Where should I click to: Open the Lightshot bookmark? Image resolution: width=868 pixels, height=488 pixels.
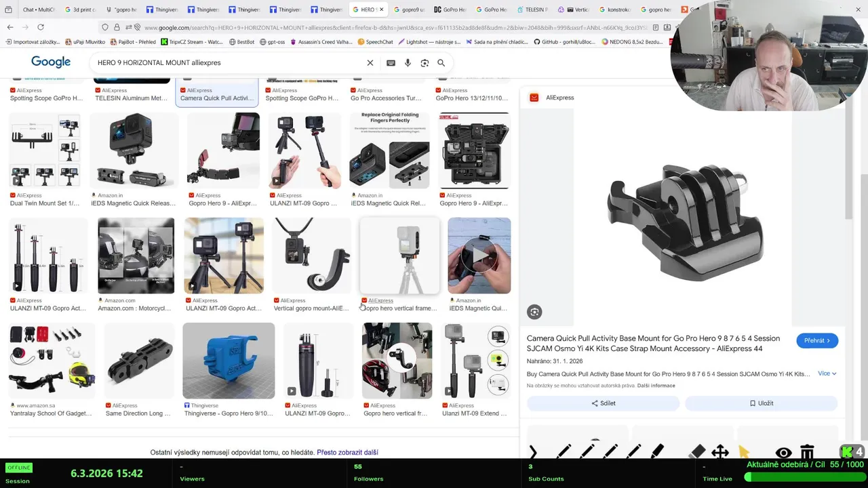430,42
